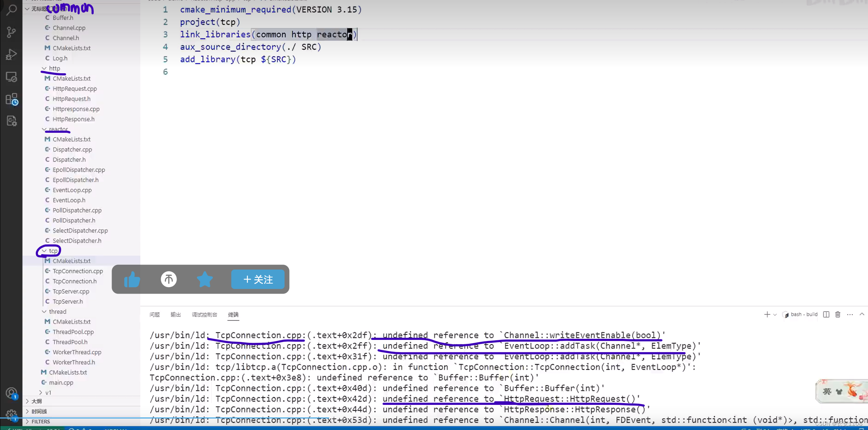Open the Extensions view

pos(11,99)
